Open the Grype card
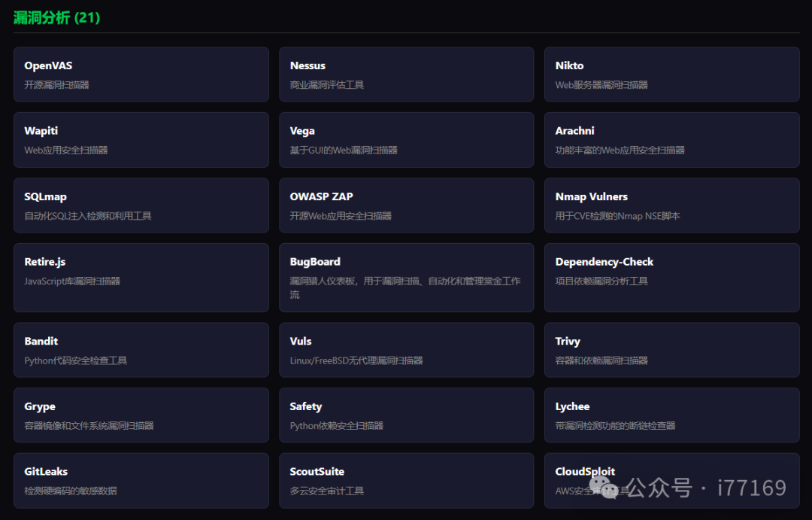This screenshot has height=520, width=812. [x=141, y=415]
